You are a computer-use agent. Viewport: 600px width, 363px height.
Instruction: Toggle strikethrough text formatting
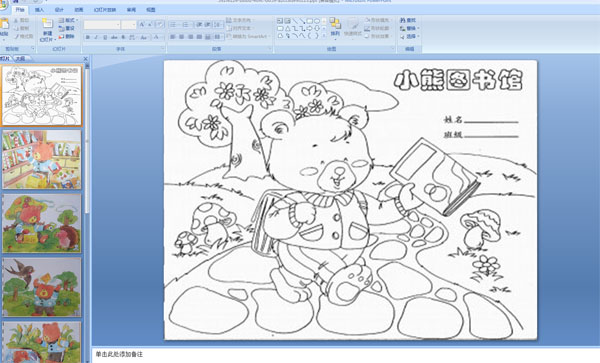(x=114, y=37)
